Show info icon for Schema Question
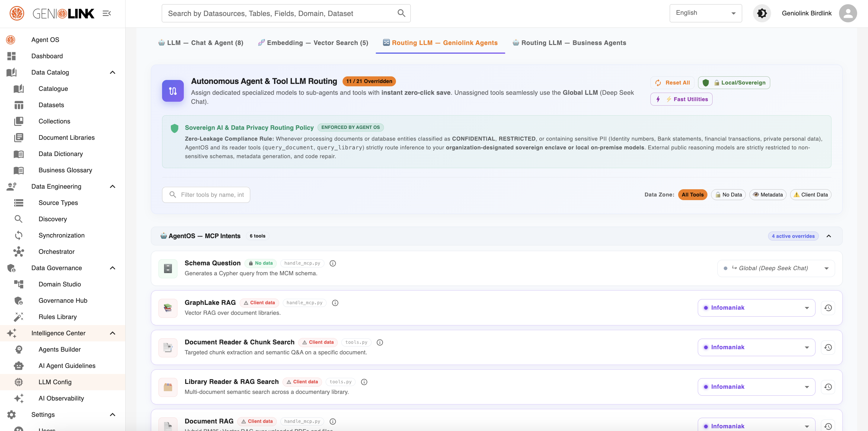This screenshot has height=431, width=868. coord(333,263)
